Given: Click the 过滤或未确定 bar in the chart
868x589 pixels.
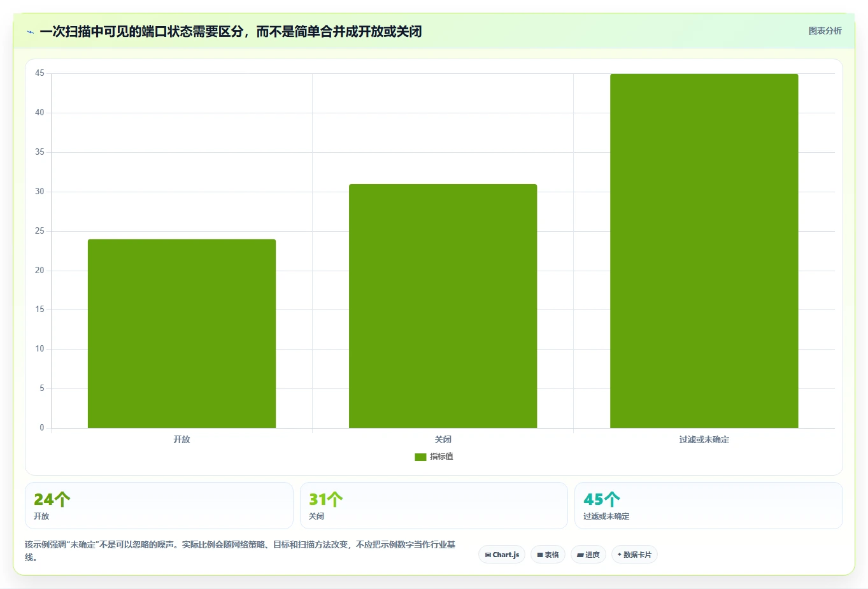Looking at the screenshot, I should point(704,251).
